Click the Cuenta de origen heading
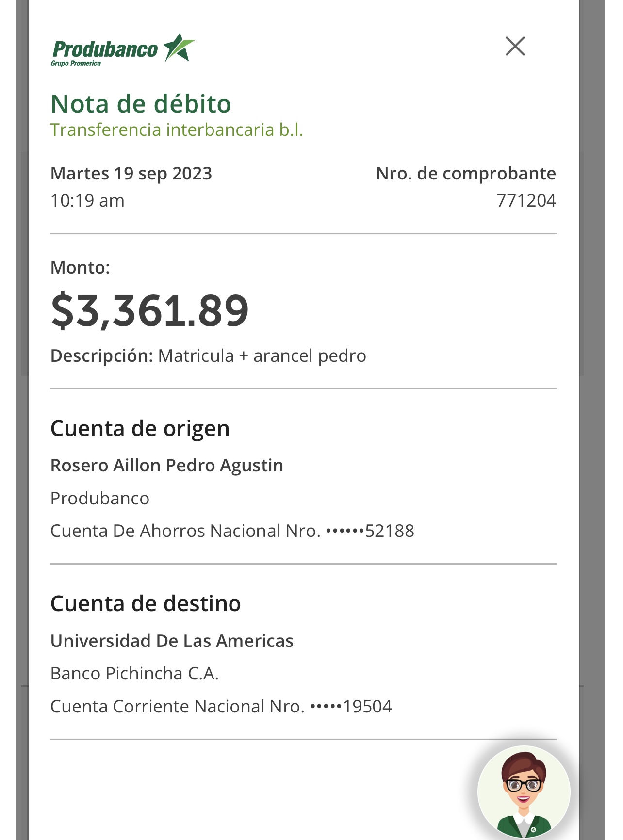Image resolution: width=623 pixels, height=840 pixels. 140,429
